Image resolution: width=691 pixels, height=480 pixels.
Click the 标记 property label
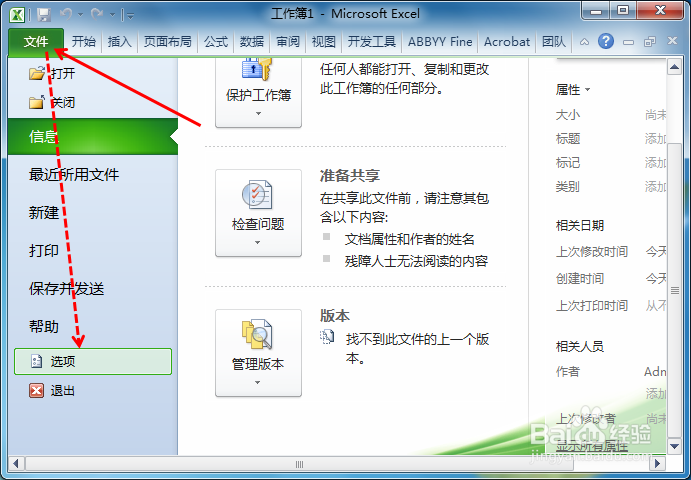(x=568, y=163)
